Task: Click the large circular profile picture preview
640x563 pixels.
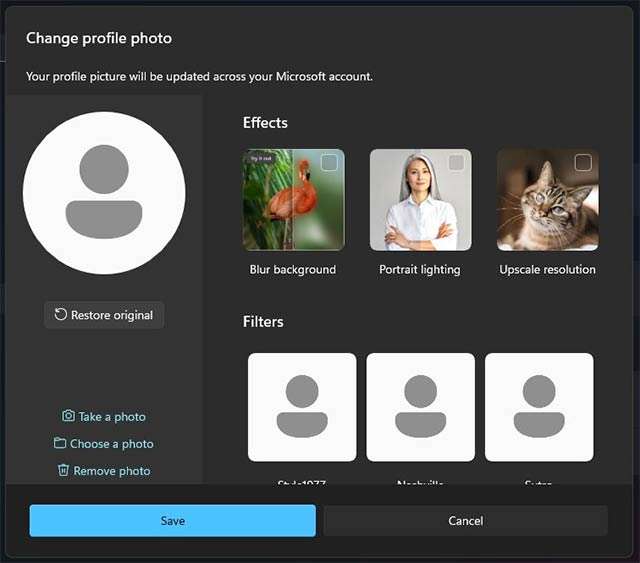Action: [104, 193]
